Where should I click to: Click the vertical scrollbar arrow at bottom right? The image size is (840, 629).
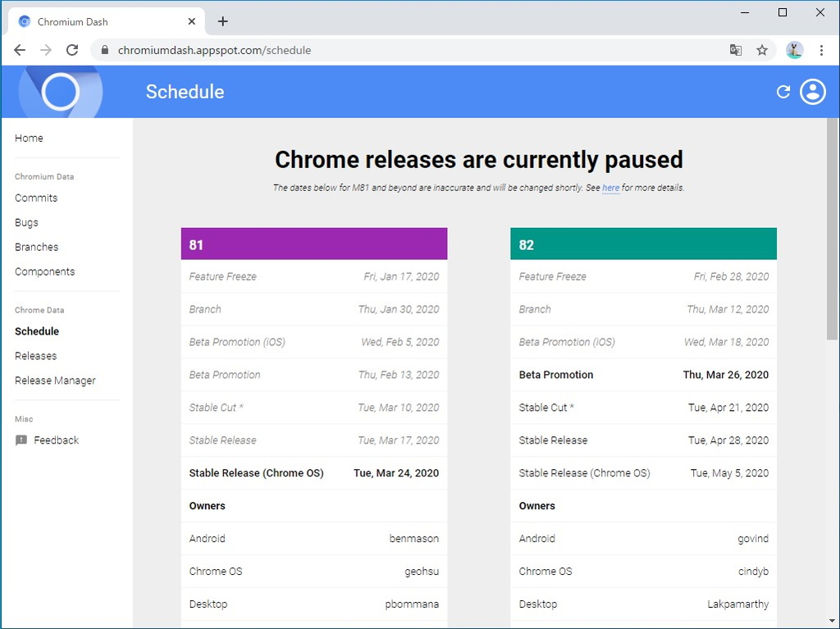point(833,620)
